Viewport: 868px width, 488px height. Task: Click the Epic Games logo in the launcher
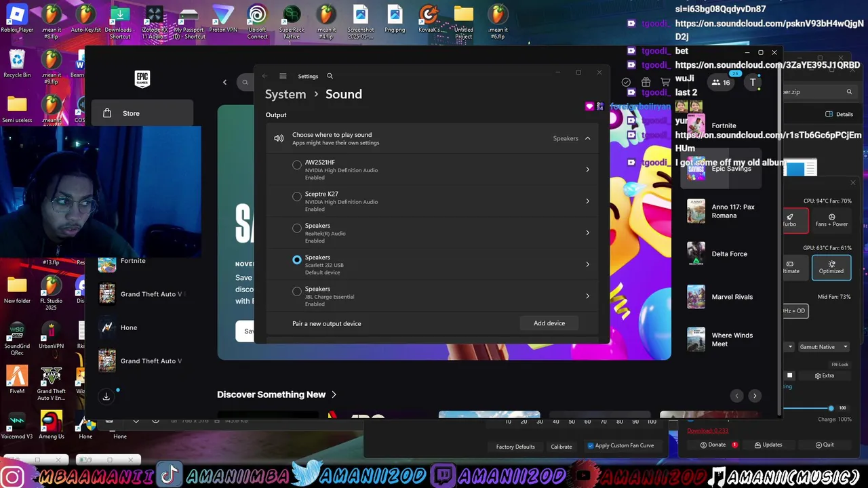coord(142,79)
